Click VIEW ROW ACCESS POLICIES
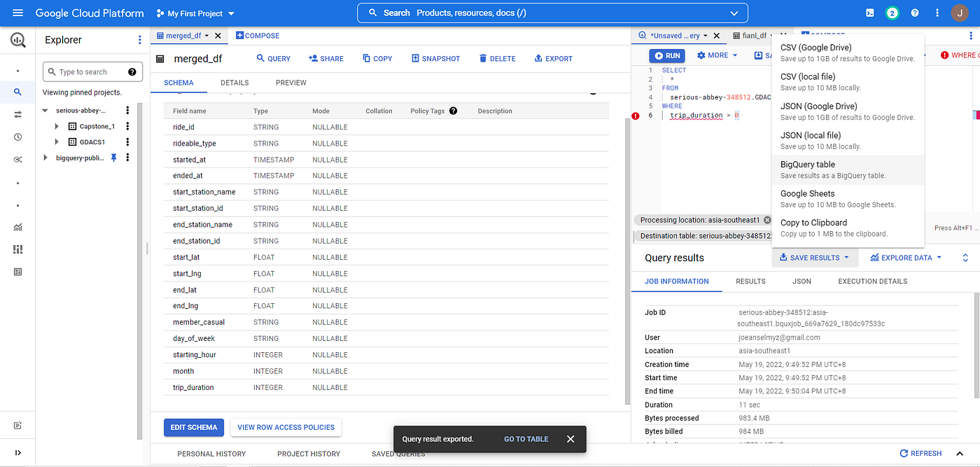Screen dimensions: 980x467 286,427
